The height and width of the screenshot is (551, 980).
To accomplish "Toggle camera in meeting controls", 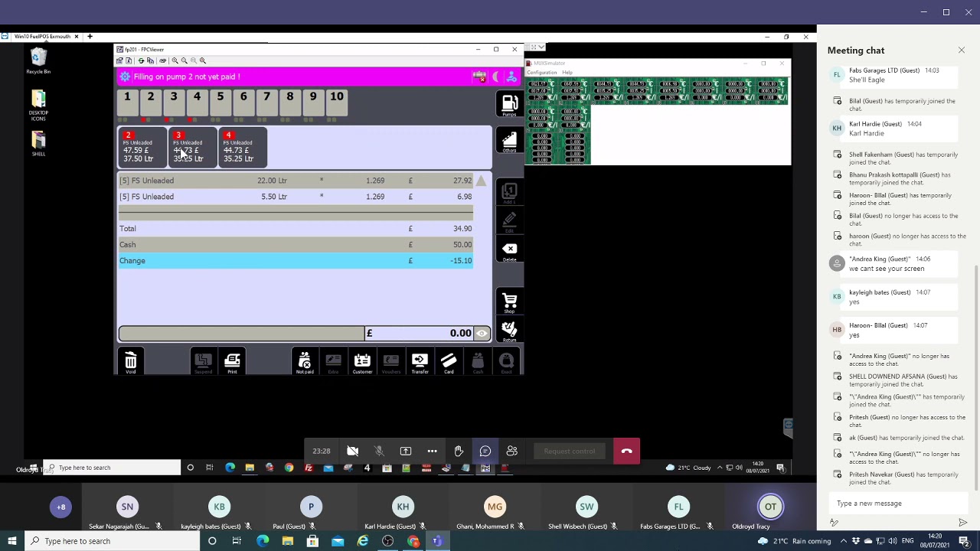I will [x=352, y=451].
